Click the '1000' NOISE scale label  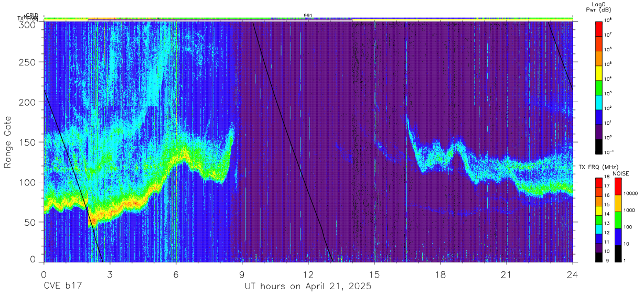(x=629, y=210)
